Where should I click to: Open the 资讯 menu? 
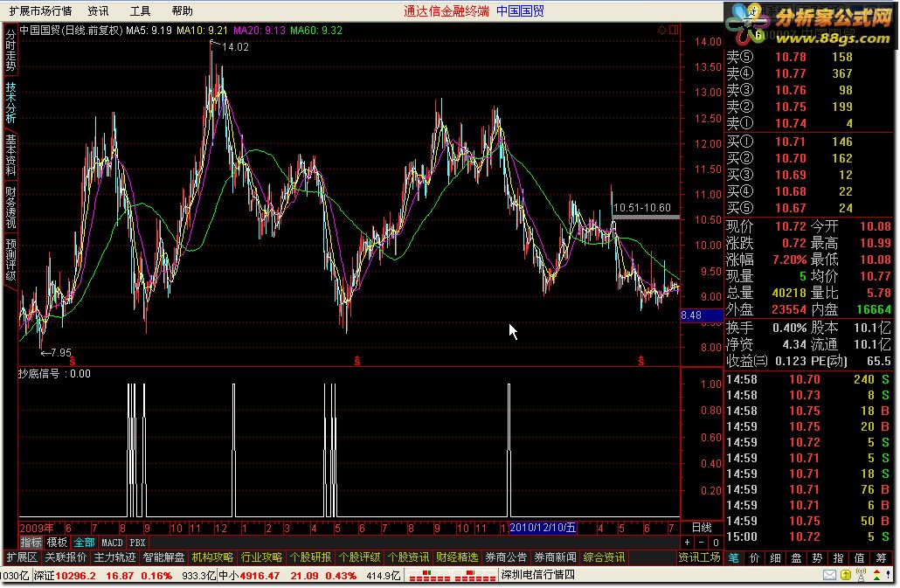pyautogui.click(x=98, y=10)
